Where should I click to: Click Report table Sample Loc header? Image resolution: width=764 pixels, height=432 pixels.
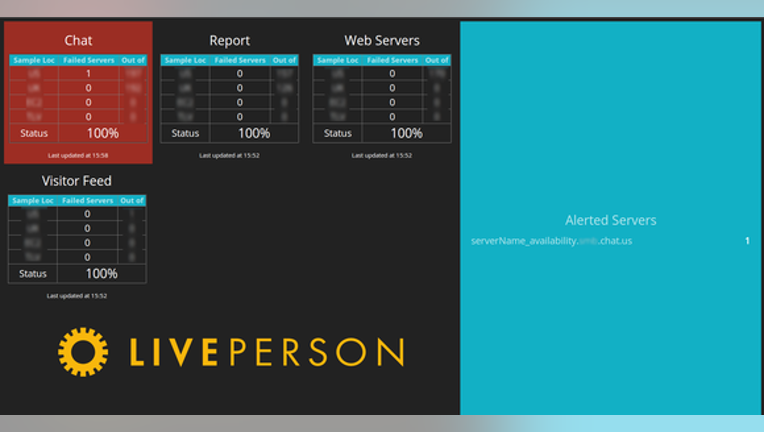click(186, 60)
